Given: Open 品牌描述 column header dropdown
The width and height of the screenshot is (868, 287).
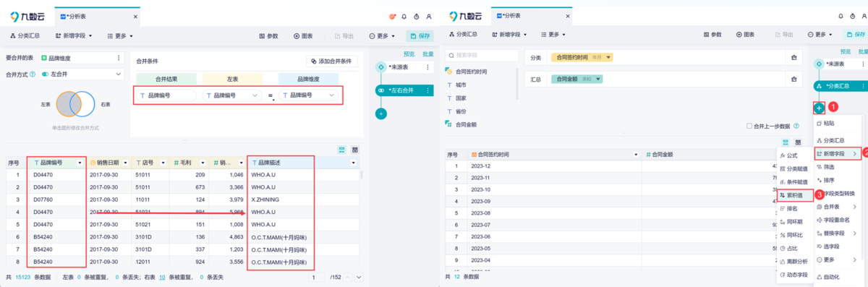Looking at the screenshot, I should 354,163.
